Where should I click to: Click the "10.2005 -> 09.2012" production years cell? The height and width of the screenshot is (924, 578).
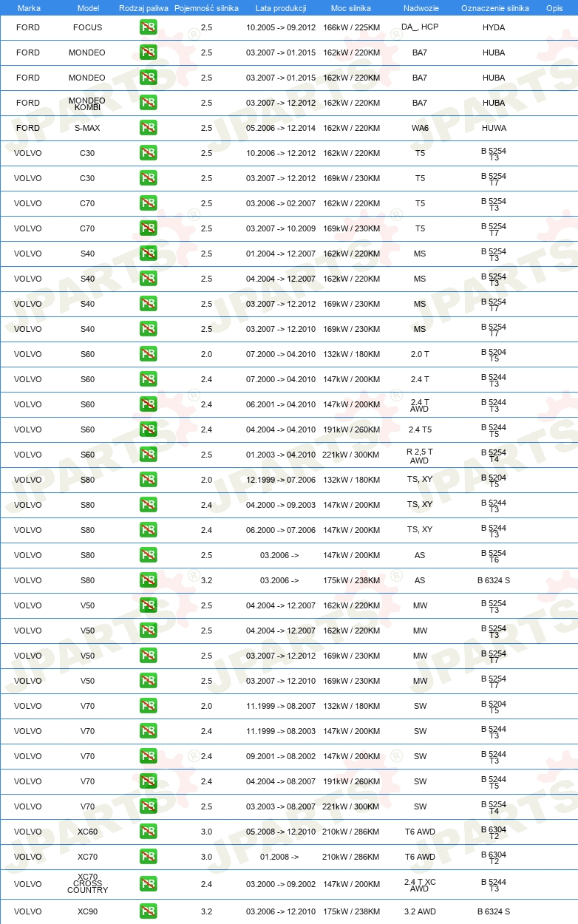click(x=281, y=27)
